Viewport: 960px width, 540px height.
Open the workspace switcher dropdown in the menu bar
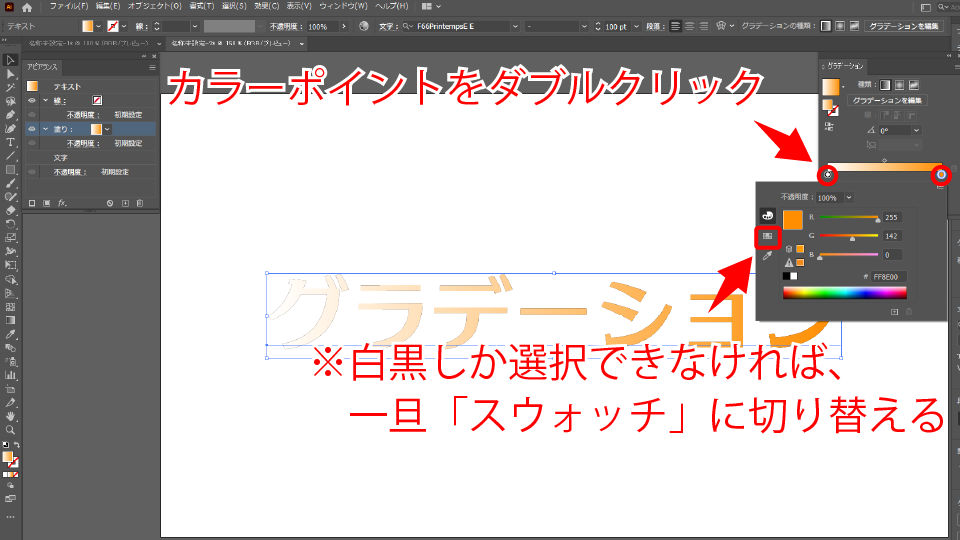431,6
